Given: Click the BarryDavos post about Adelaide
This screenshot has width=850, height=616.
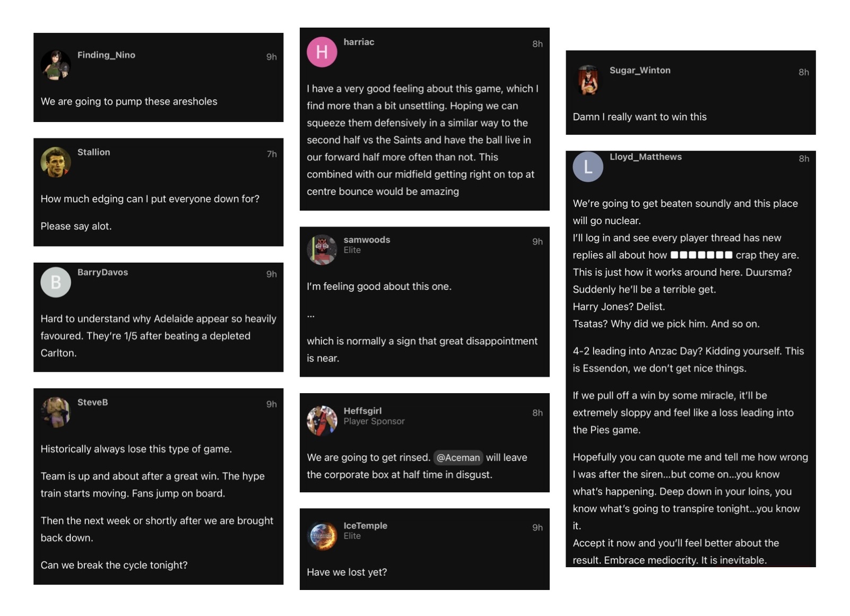Looking at the screenshot, I should (x=159, y=336).
